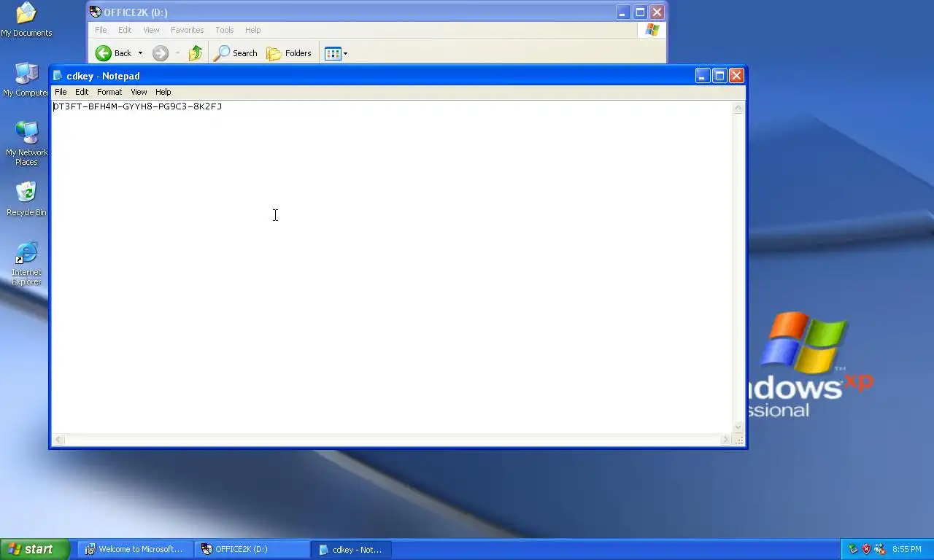This screenshot has height=560, width=934.
Task: Open the Notepad File menu
Action: 61,92
